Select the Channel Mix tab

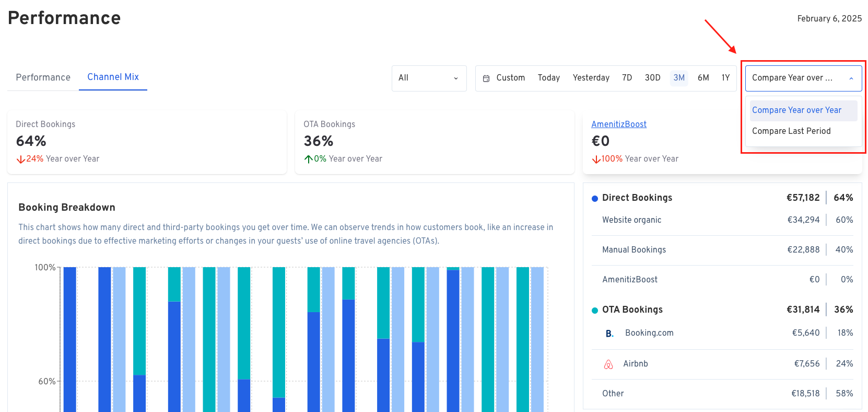coord(113,77)
